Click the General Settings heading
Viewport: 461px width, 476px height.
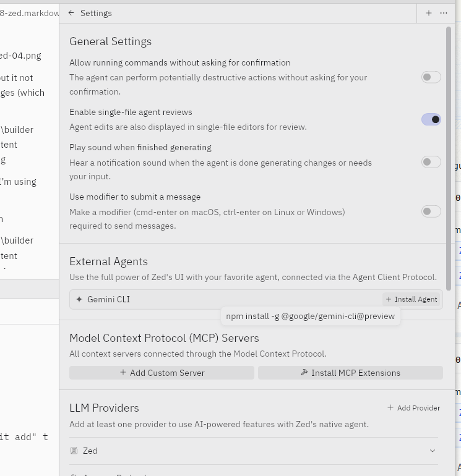[x=110, y=41]
